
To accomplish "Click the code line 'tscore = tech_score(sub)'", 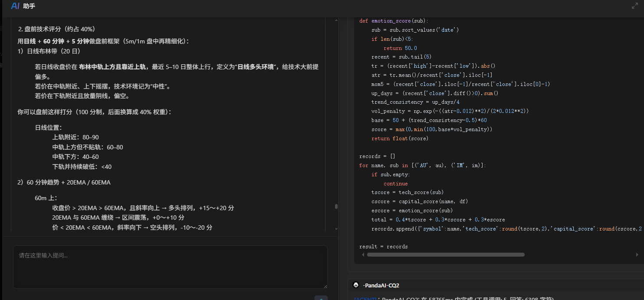I will coord(407,192).
